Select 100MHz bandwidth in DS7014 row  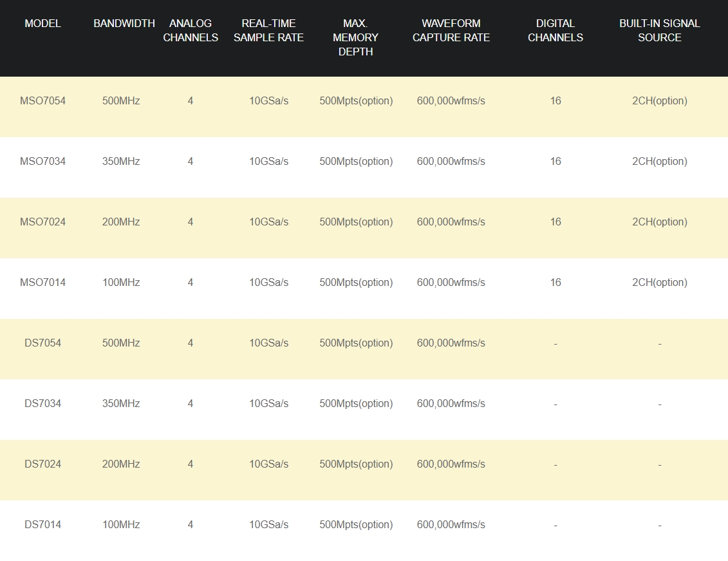tap(121, 524)
